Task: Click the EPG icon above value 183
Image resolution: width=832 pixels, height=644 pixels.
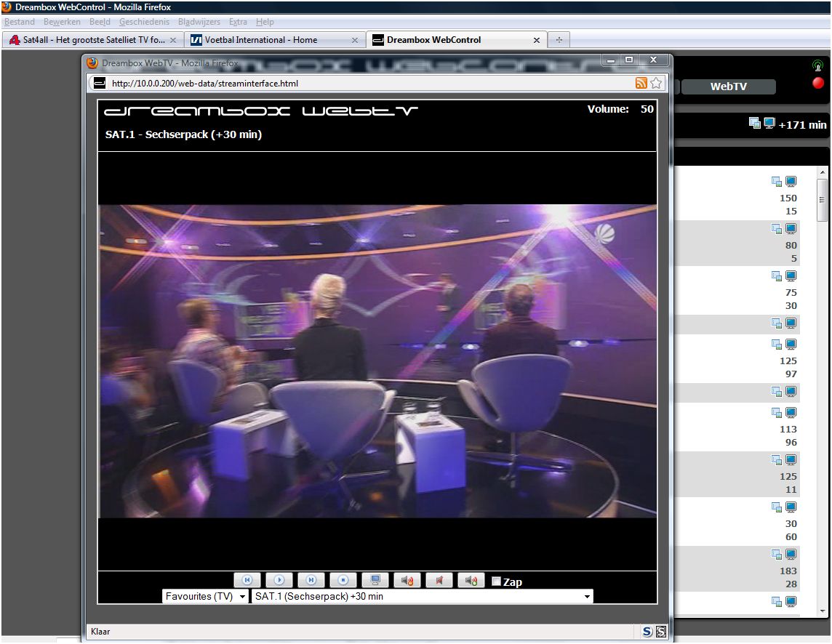Action: coord(776,554)
